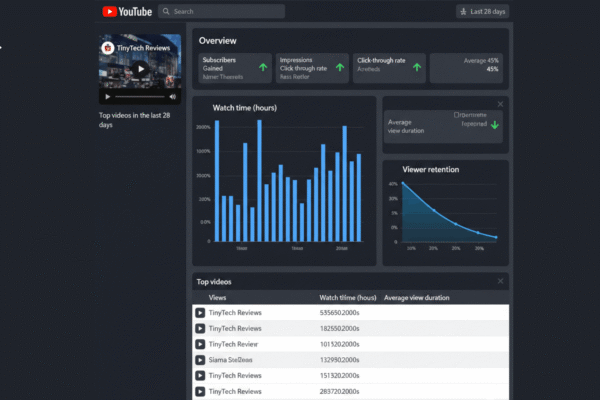Open Top videos in the last 28 days
This screenshot has height=400, width=600.
pos(134,120)
